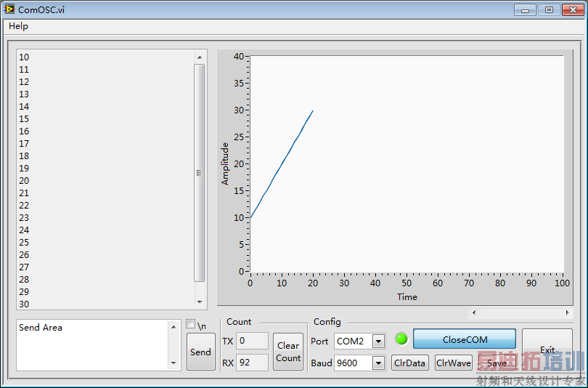Click the value 18 in received data

(x=24, y=155)
